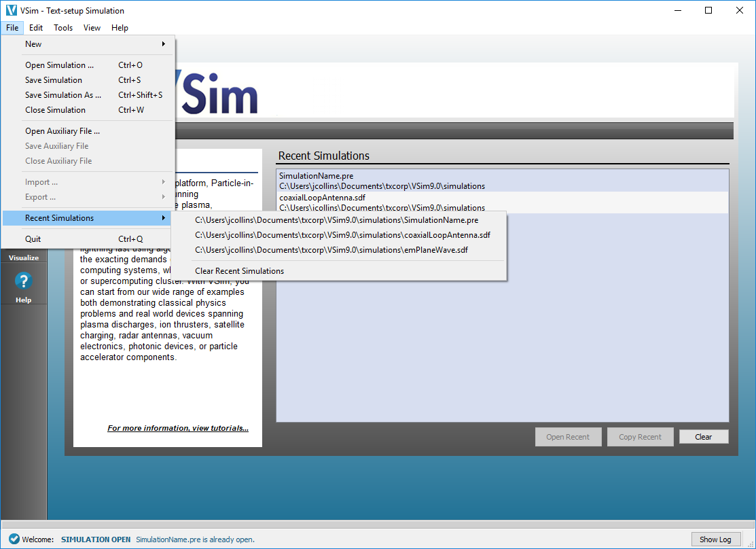The image size is (756, 549).
Task: Click the Copy Recent button
Action: click(640, 436)
